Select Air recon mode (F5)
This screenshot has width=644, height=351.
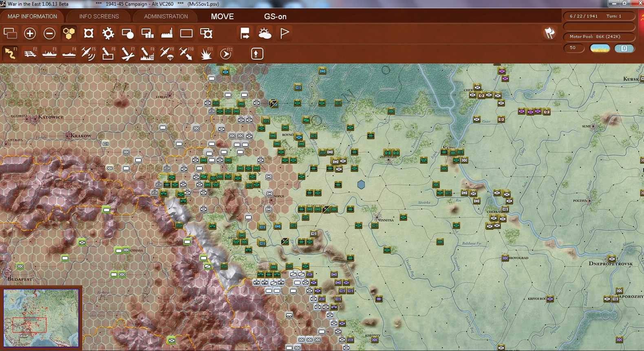[88, 53]
